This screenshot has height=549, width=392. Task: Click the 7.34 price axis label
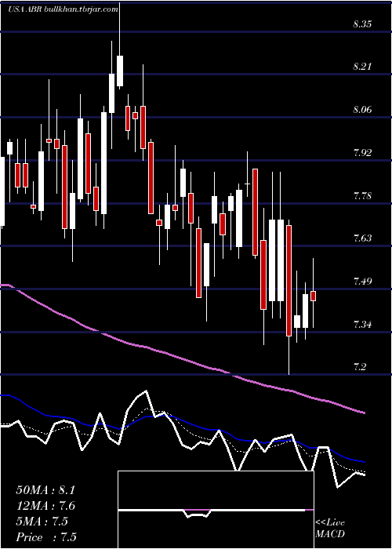(362, 325)
